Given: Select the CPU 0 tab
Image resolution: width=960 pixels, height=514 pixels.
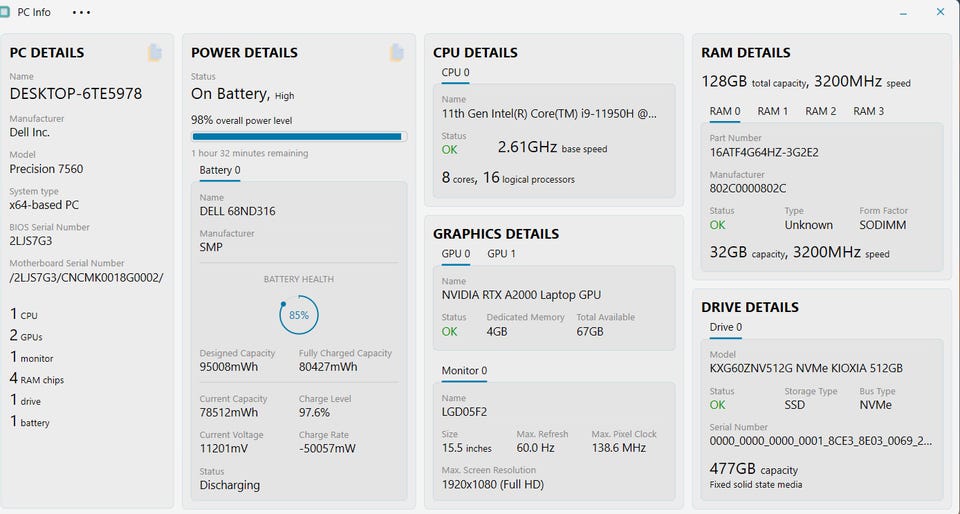Looking at the screenshot, I should point(455,72).
